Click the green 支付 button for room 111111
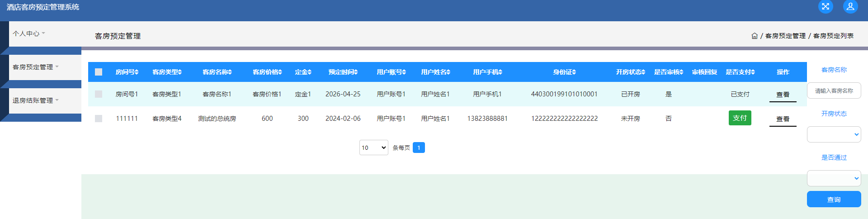The width and height of the screenshot is (868, 219). (x=740, y=118)
